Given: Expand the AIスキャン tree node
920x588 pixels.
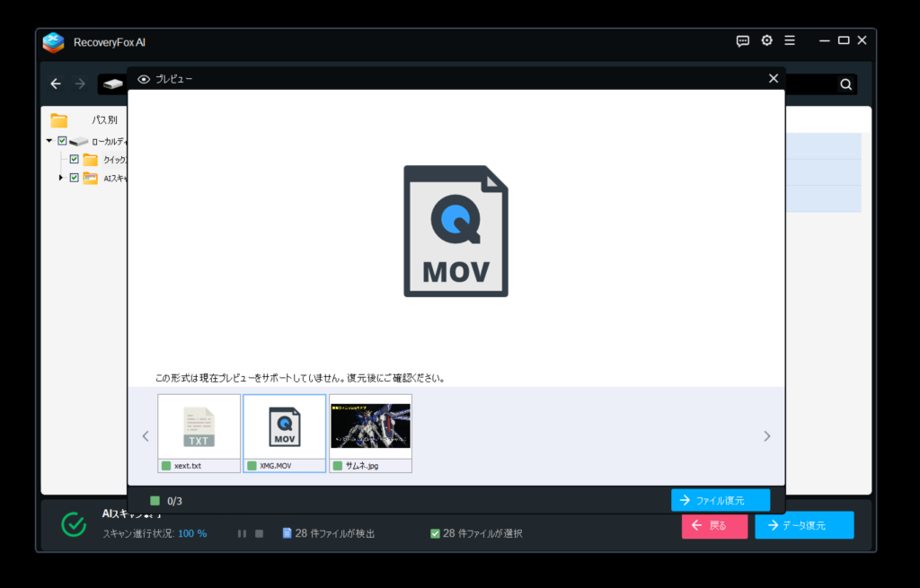Looking at the screenshot, I should [x=60, y=178].
